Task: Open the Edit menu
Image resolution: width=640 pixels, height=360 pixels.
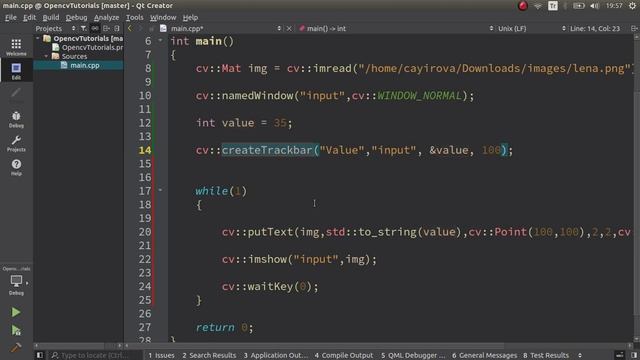Action: (x=29, y=18)
